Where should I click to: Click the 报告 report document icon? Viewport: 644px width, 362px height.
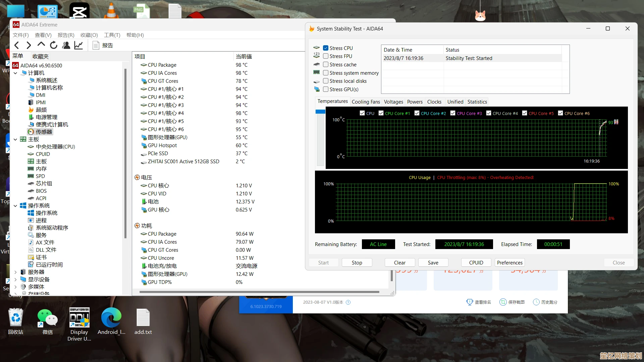(x=96, y=45)
